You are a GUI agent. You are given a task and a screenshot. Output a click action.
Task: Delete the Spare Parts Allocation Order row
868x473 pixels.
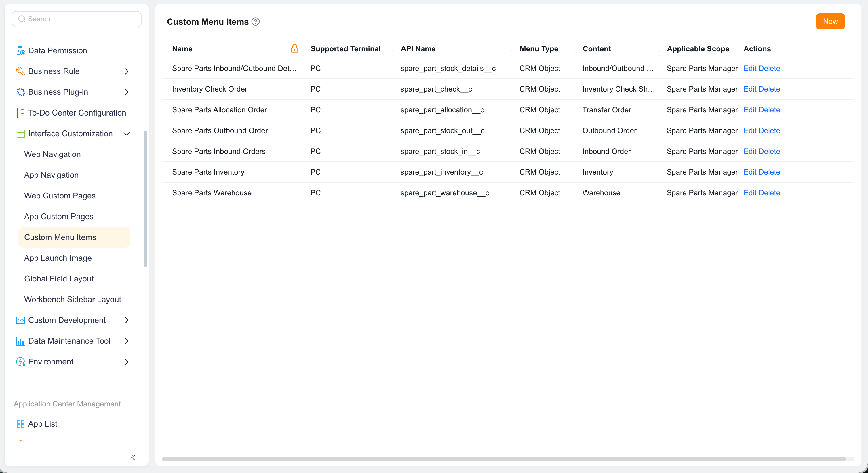769,110
